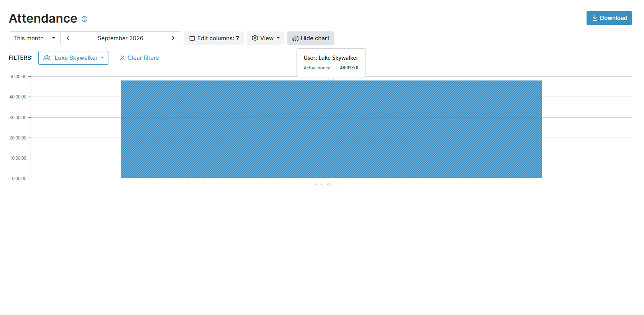Click the Attendance page heading
The width and height of the screenshot is (644, 315).
[x=43, y=18]
